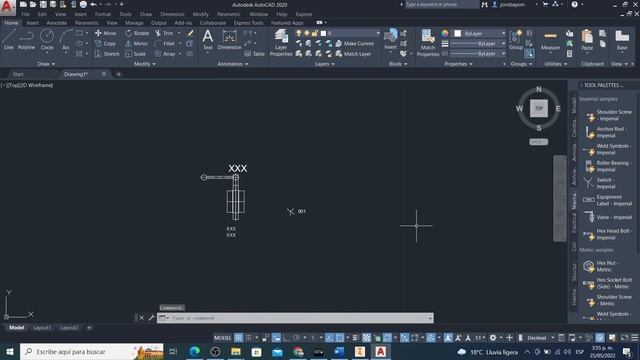This screenshot has height=360, width=640.
Task: Expand the Draw panel
Action: point(46,64)
